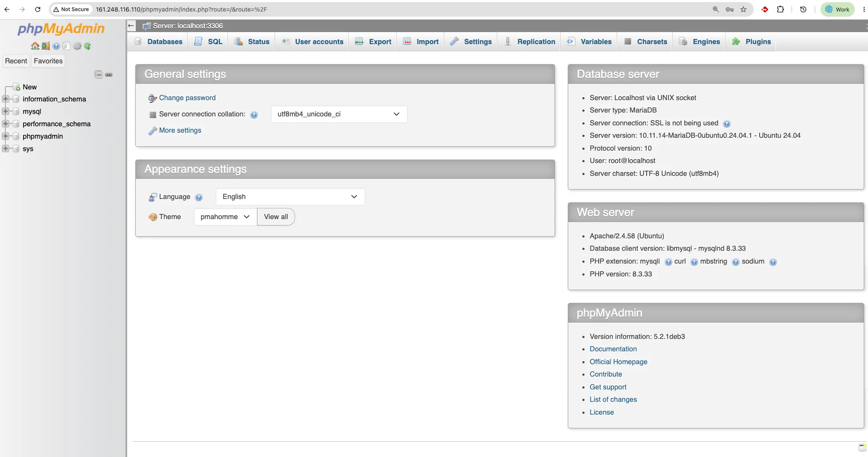Click the Change password link
The height and width of the screenshot is (457, 868).
coord(188,98)
